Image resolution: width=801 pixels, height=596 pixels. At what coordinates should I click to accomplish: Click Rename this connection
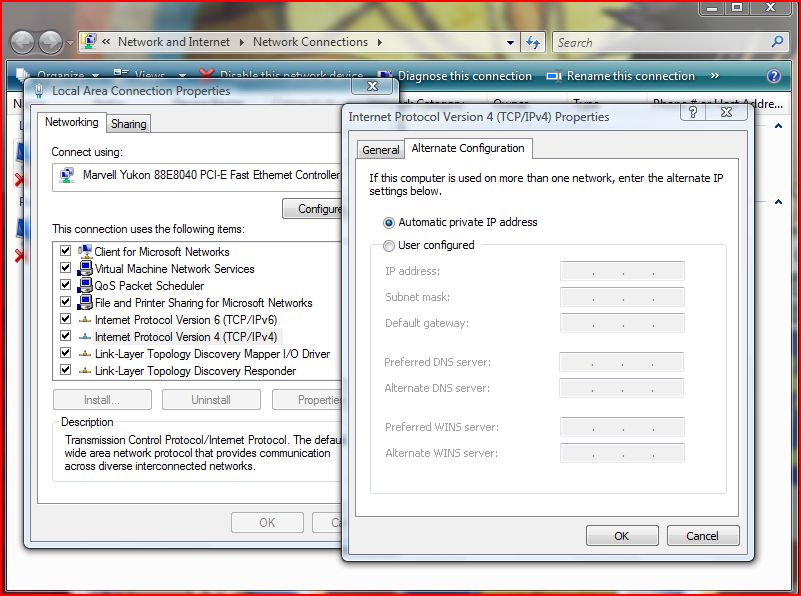point(631,76)
